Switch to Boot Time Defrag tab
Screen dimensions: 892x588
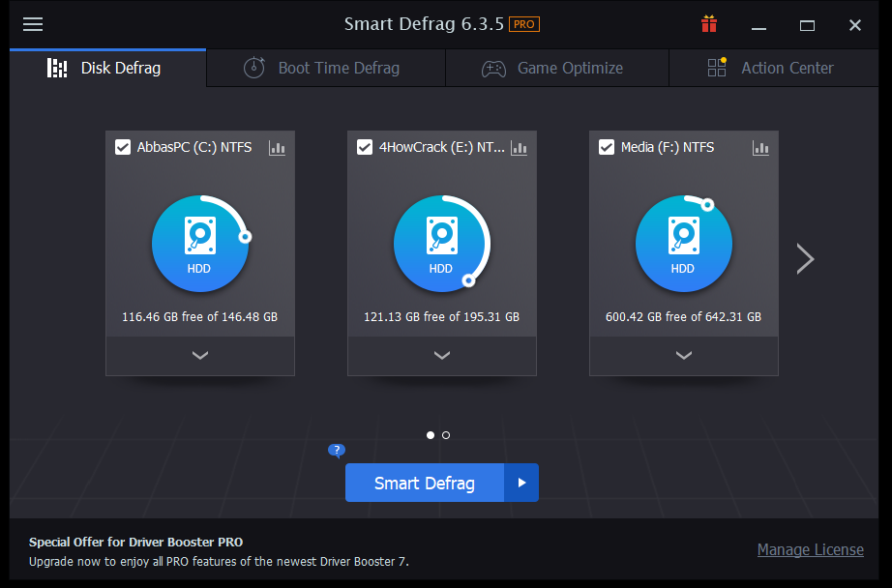(x=326, y=69)
